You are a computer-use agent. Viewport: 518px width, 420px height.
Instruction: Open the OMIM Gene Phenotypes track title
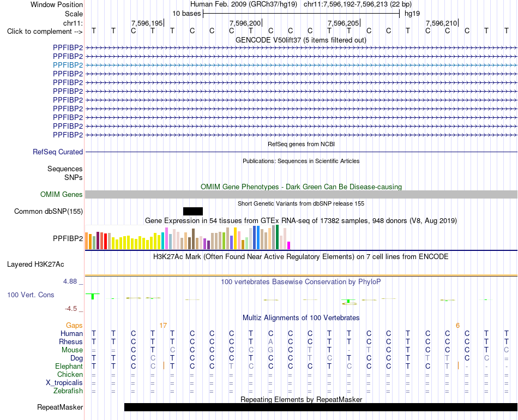pos(301,187)
